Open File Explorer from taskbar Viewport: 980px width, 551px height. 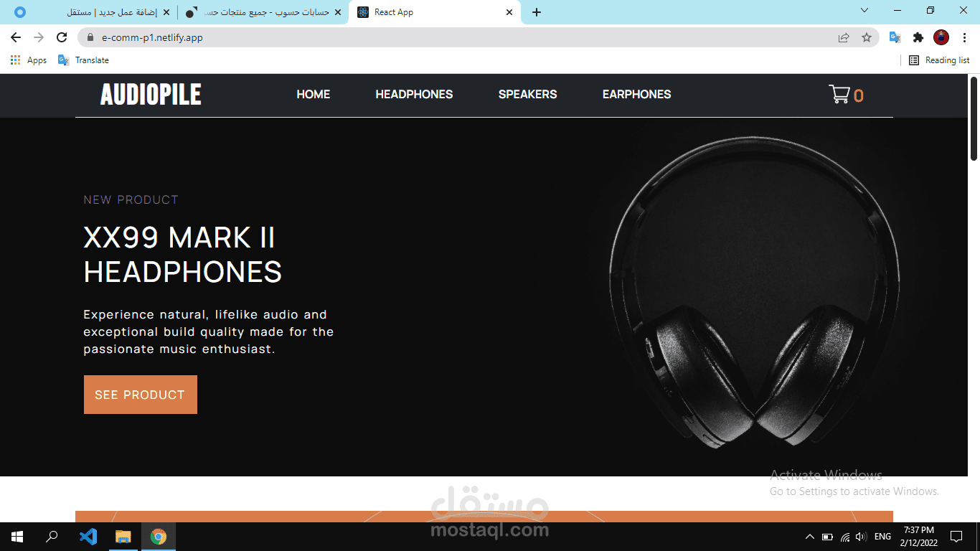(123, 537)
